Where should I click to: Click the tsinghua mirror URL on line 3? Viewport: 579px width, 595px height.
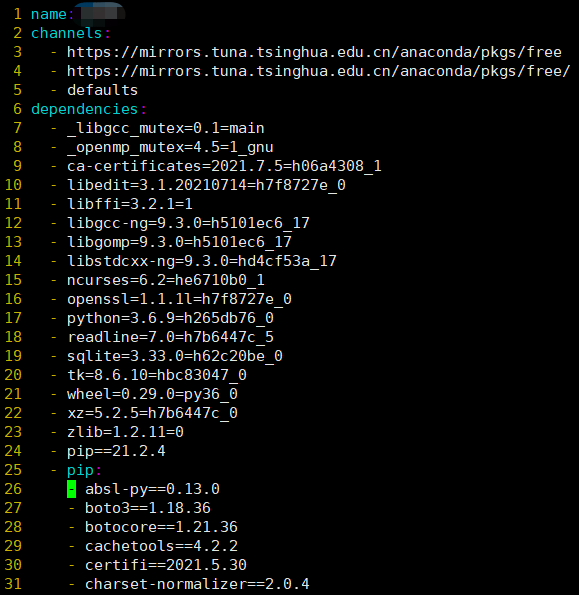pyautogui.click(x=314, y=52)
